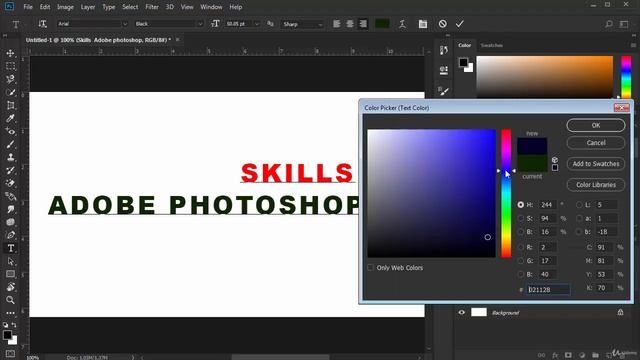640x360 pixels.
Task: Select the Clone Stamp tool
Action: [11, 158]
